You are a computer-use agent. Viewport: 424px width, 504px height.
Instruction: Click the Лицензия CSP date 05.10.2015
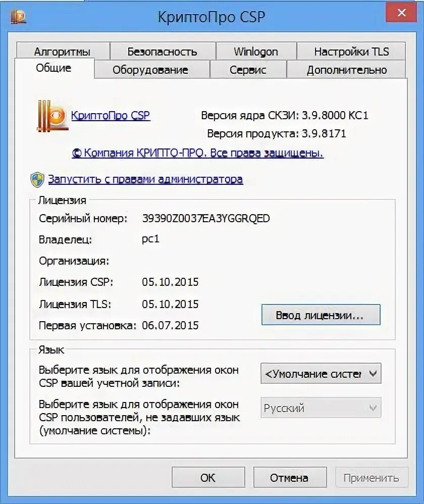tap(170, 282)
